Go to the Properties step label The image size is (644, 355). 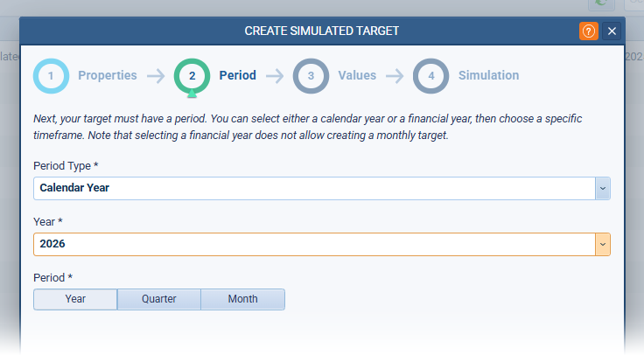click(108, 76)
